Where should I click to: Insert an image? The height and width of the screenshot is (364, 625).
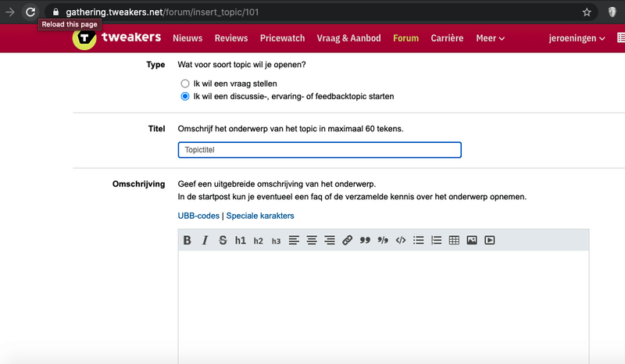tap(472, 240)
